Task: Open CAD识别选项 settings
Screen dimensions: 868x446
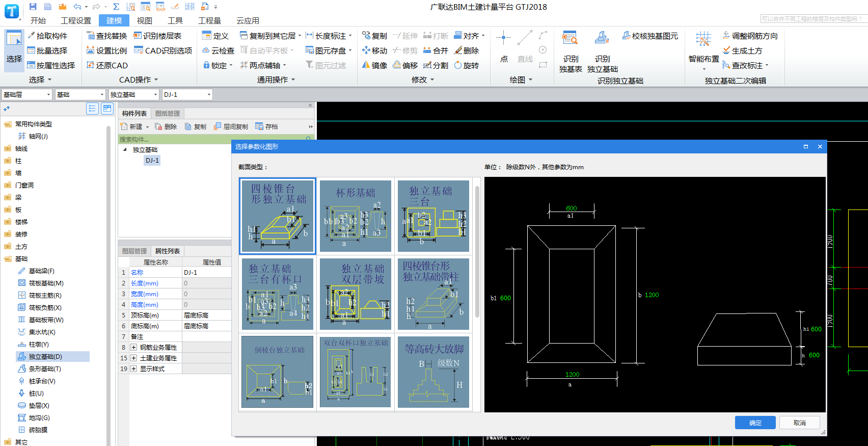Action: click(x=163, y=50)
